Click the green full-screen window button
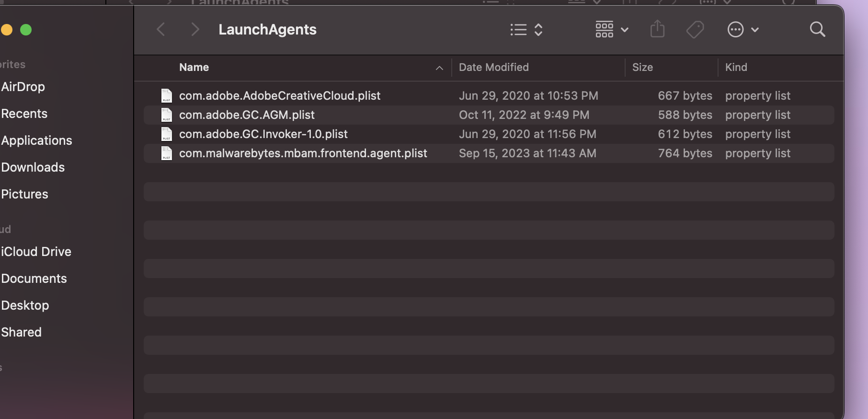Screen dimensions: 868x419 (26, 30)
